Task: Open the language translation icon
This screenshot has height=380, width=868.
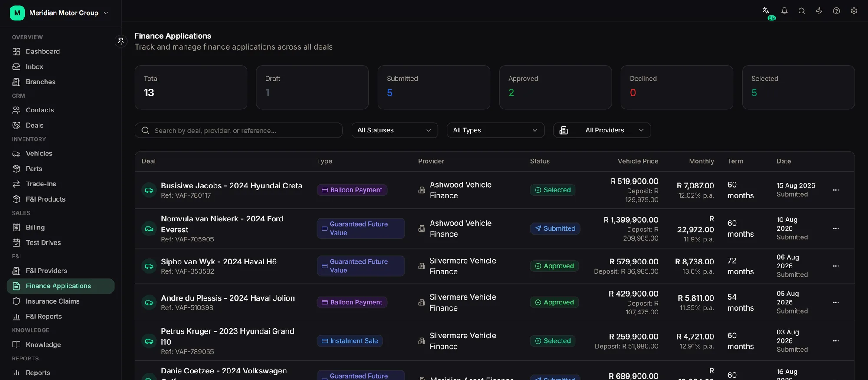Action: 766,11
